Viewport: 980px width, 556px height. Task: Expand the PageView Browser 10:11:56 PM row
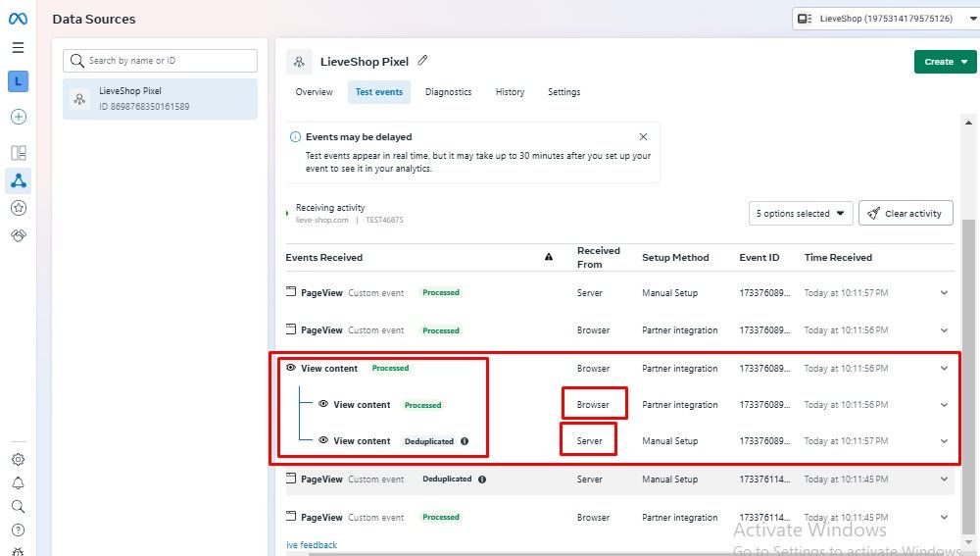click(944, 330)
